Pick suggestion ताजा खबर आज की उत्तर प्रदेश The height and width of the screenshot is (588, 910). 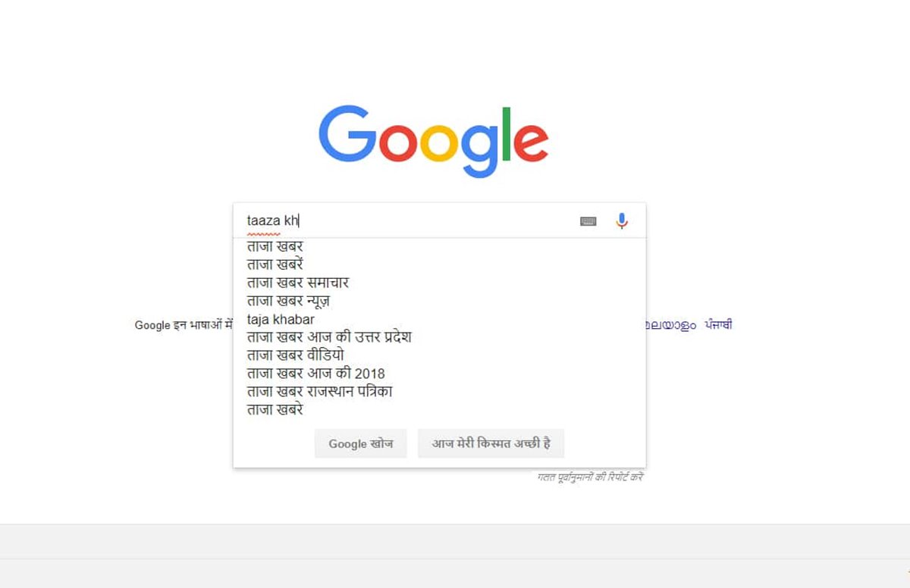point(328,337)
